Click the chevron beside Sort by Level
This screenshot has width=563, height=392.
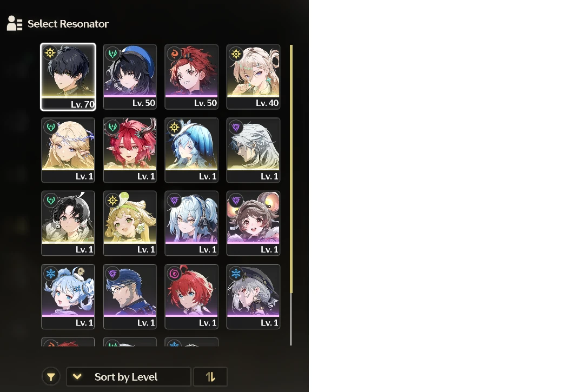[77, 376]
